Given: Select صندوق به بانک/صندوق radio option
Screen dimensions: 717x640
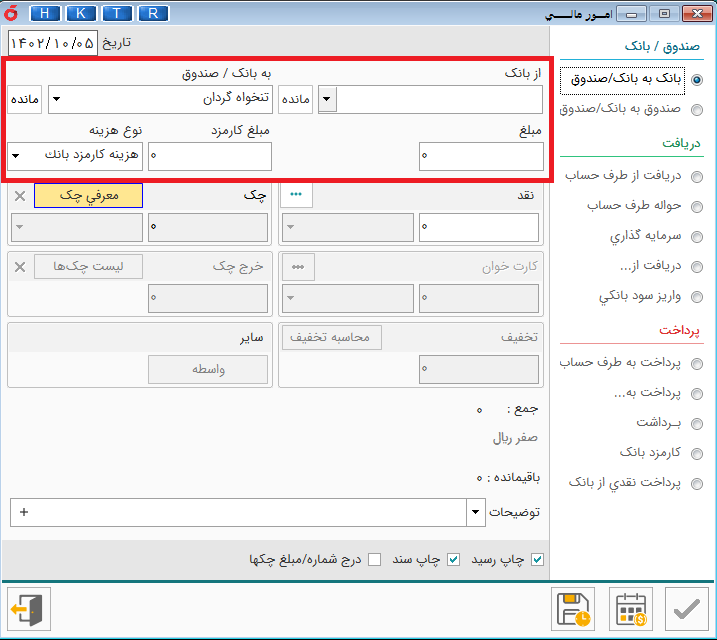Looking at the screenshot, I should tap(696, 110).
